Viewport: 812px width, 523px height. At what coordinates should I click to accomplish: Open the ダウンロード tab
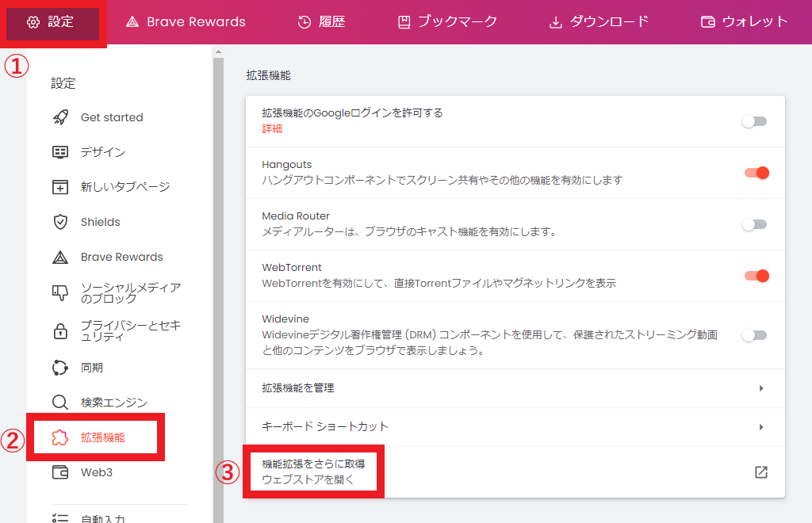coord(599,21)
